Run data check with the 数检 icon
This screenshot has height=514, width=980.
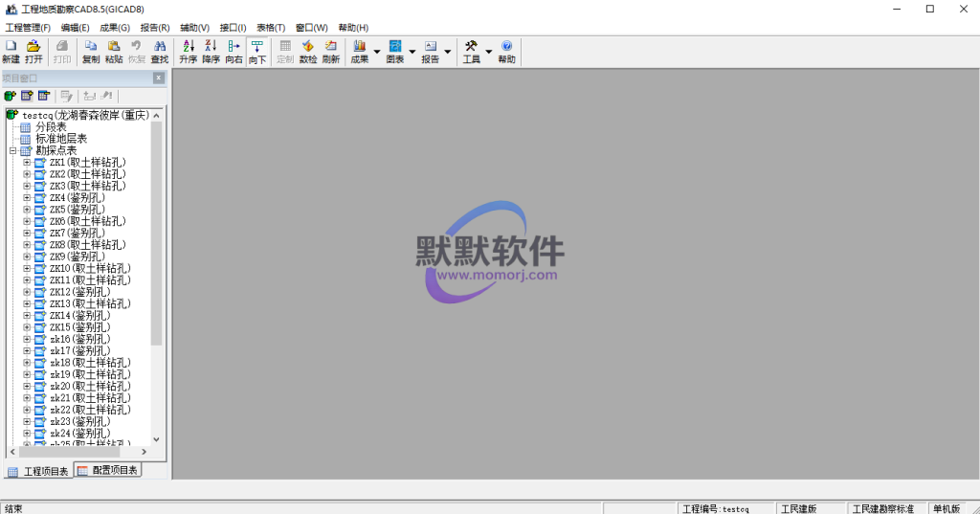pos(307,52)
